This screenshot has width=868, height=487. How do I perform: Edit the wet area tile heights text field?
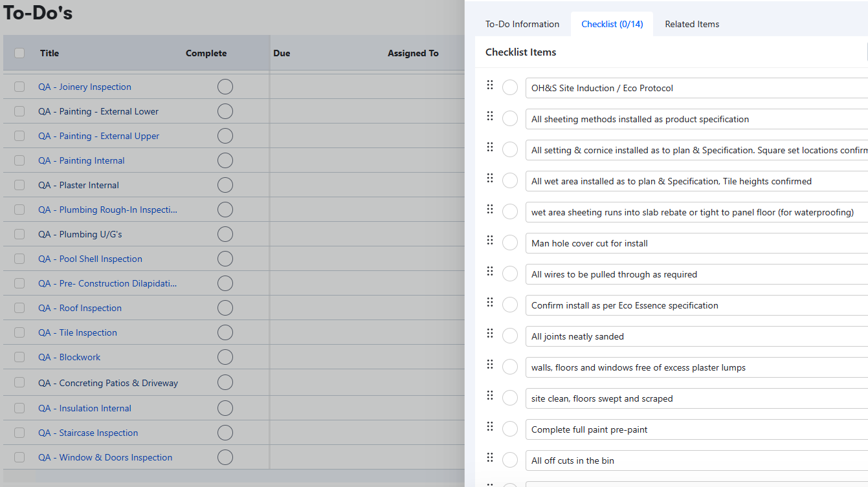pyautogui.click(x=696, y=181)
